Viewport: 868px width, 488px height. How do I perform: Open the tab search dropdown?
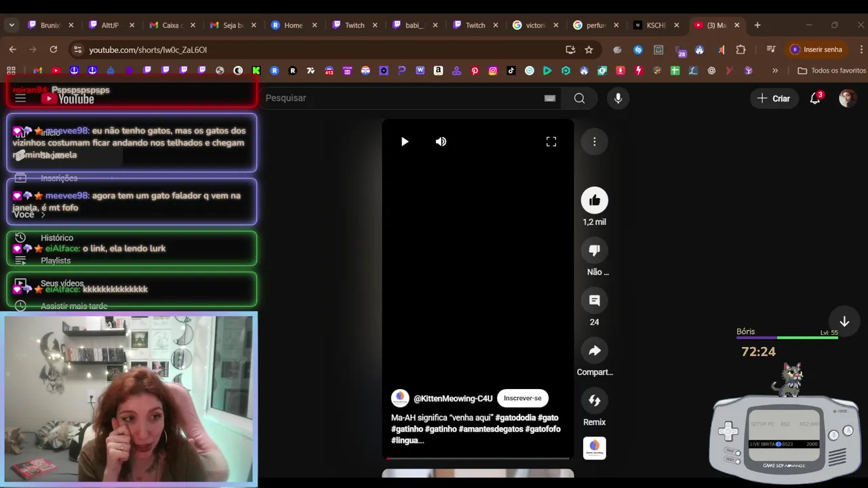pos(11,25)
